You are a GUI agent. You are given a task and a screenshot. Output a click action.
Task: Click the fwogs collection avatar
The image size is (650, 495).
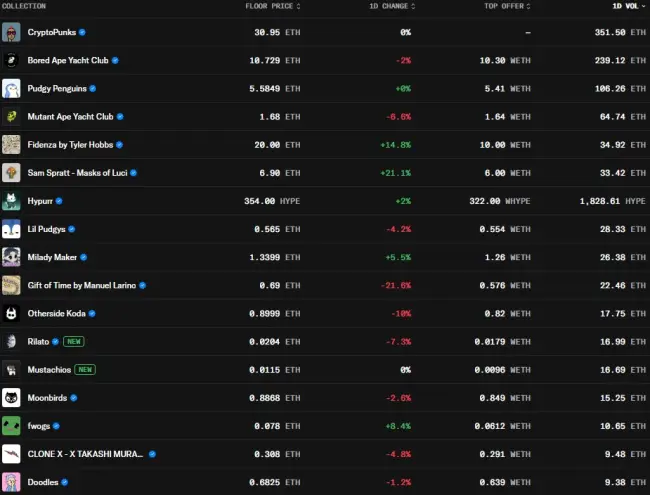point(11,426)
